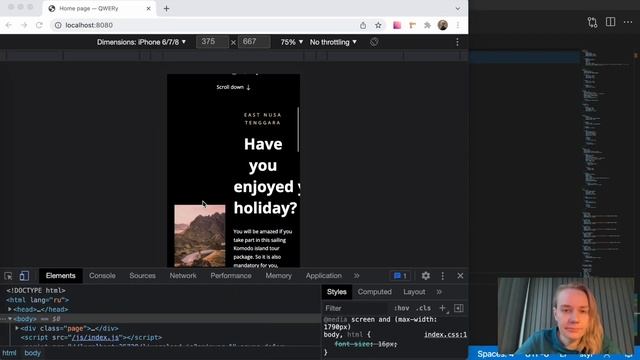640x360 pixels.
Task: Click Scroll down link in preview
Action: point(233,87)
